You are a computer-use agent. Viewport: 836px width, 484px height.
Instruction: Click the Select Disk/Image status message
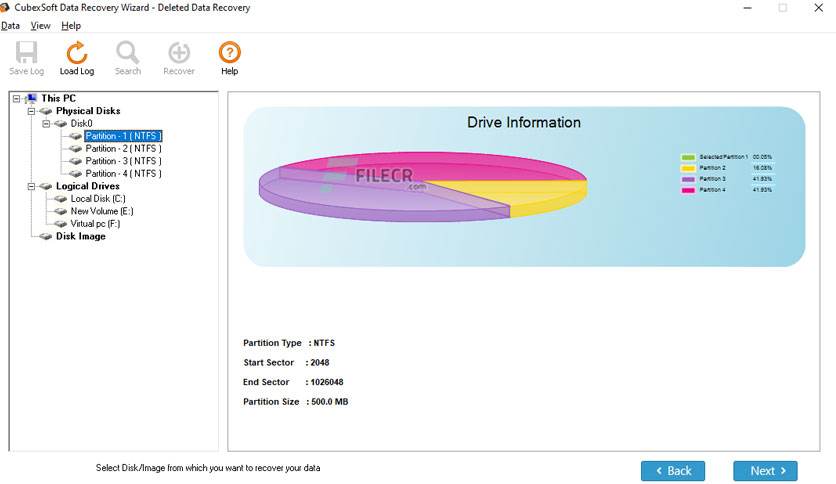click(208, 468)
